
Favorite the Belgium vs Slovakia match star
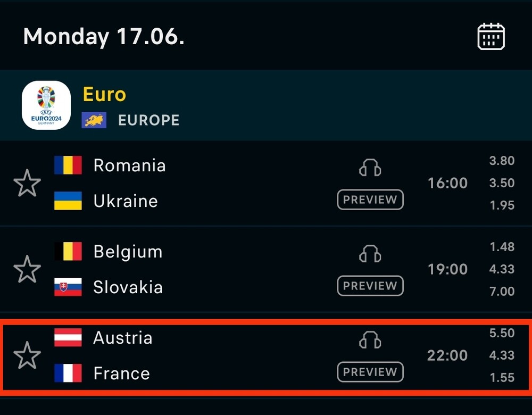coord(27,269)
